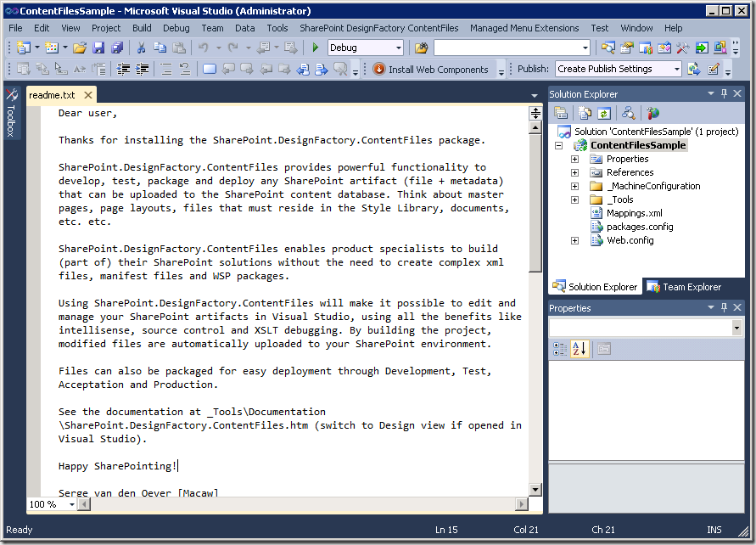The width and height of the screenshot is (756, 545).
Task: Start debugging with green play icon
Action: coord(316,48)
